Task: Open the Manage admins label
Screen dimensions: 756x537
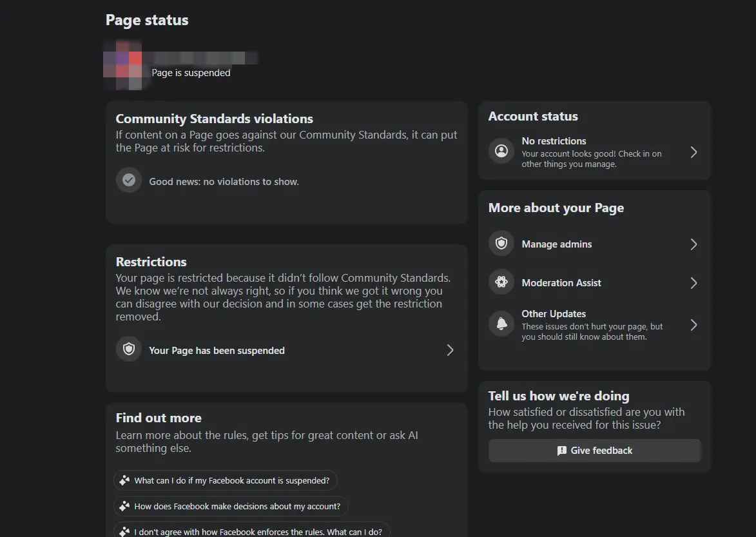Action: click(556, 244)
